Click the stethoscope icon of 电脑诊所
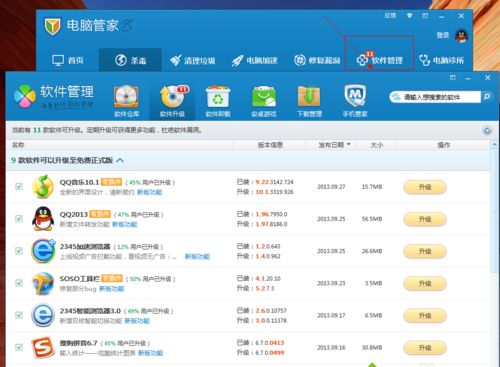 424,60
